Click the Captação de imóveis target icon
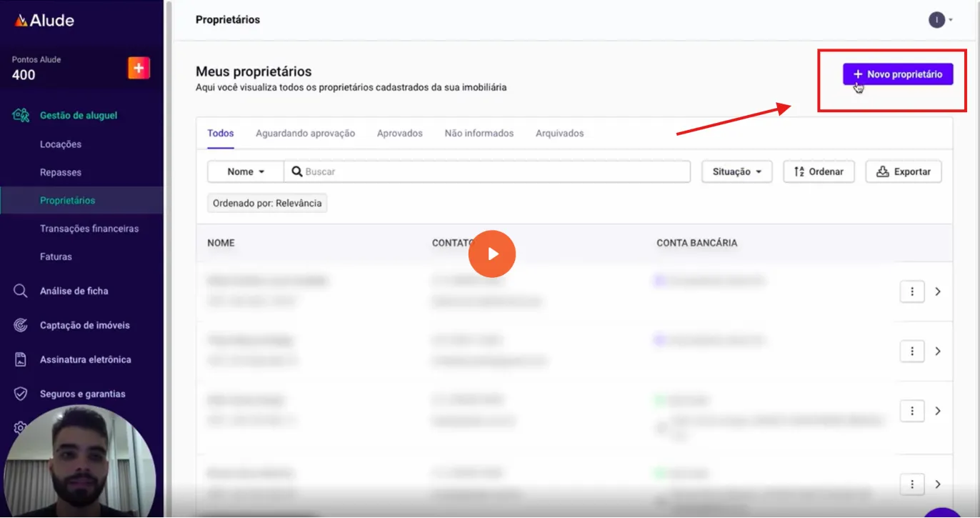 pyautogui.click(x=21, y=325)
